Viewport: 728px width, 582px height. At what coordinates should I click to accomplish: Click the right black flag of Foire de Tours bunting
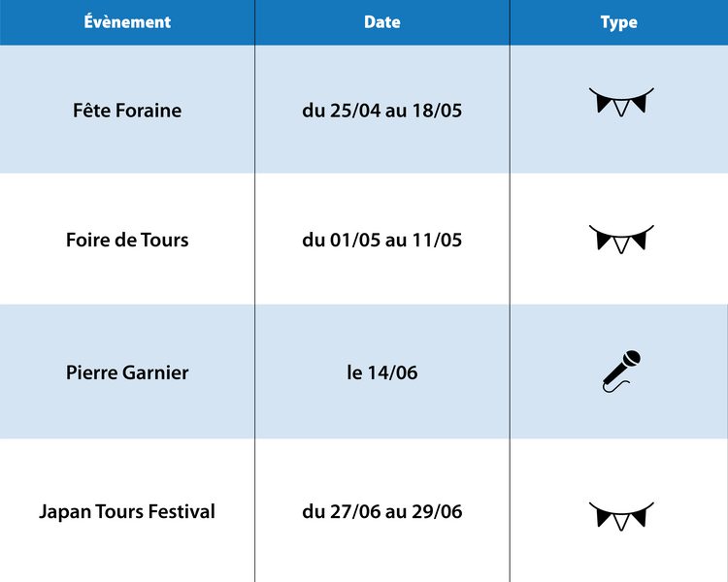(640, 241)
